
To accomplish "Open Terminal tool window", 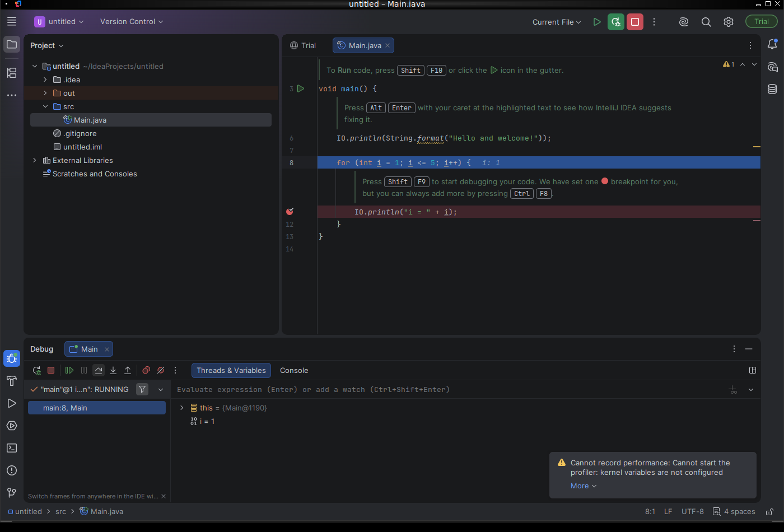I will (12, 448).
